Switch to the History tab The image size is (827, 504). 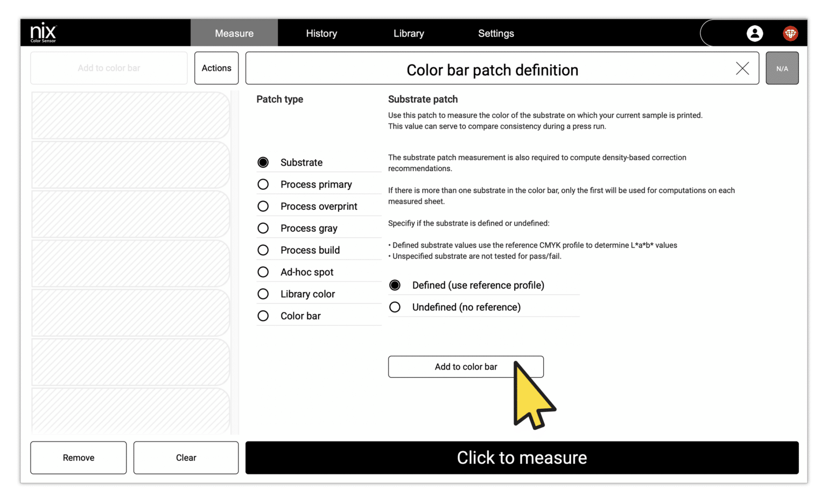pos(321,33)
